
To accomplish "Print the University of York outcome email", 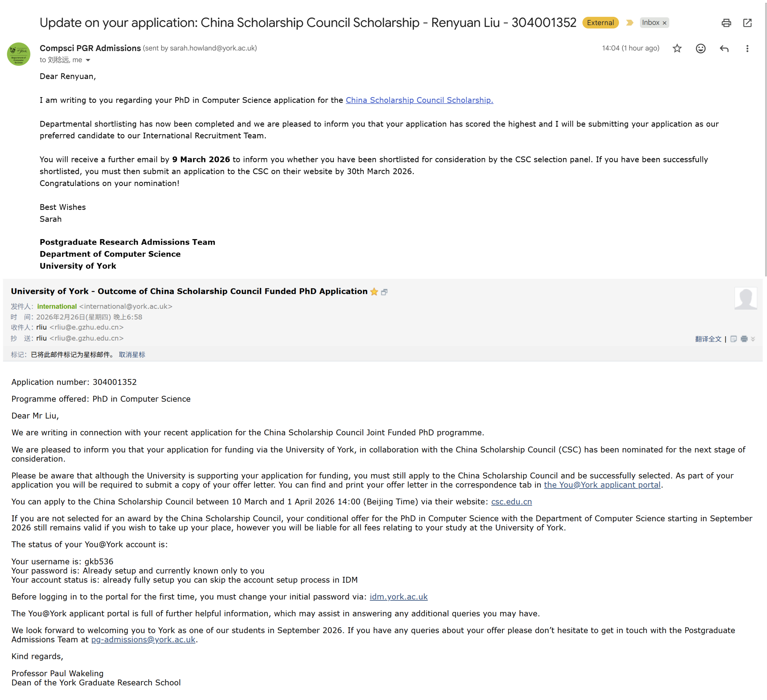I will [744, 339].
